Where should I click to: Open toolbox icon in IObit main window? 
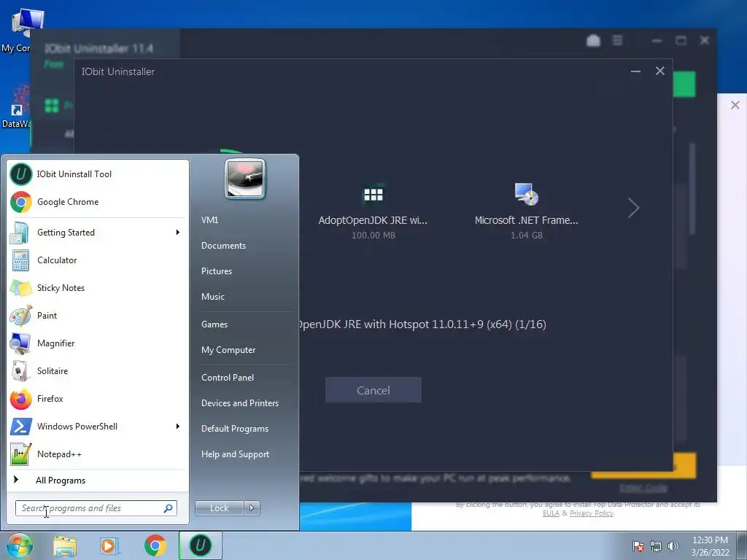[x=593, y=41]
